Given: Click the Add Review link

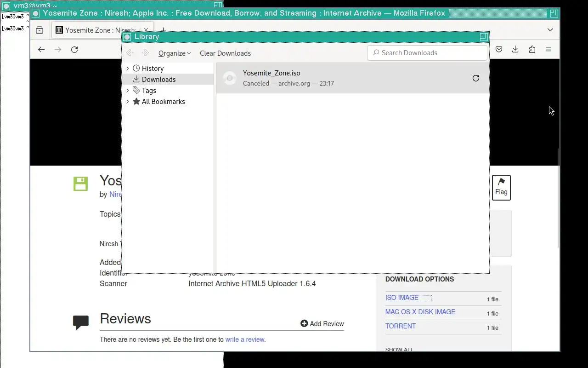Looking at the screenshot, I should pos(322,324).
